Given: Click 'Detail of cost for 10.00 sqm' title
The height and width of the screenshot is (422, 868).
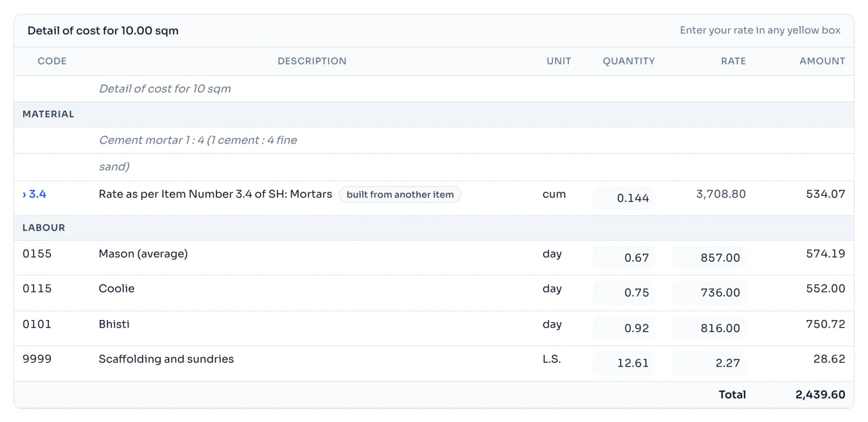Looking at the screenshot, I should click(x=103, y=31).
